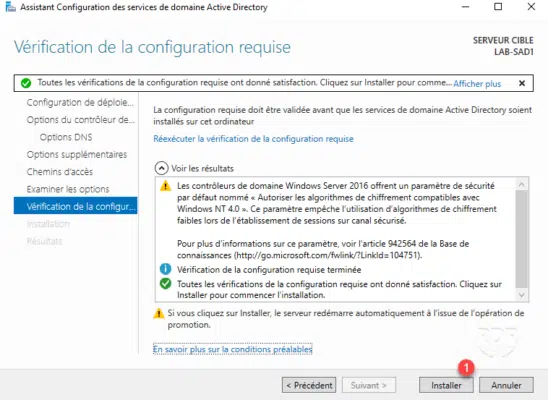Minimize the wizard window
Image resolution: width=548 pixels, height=400 pixels.
click(x=466, y=7)
